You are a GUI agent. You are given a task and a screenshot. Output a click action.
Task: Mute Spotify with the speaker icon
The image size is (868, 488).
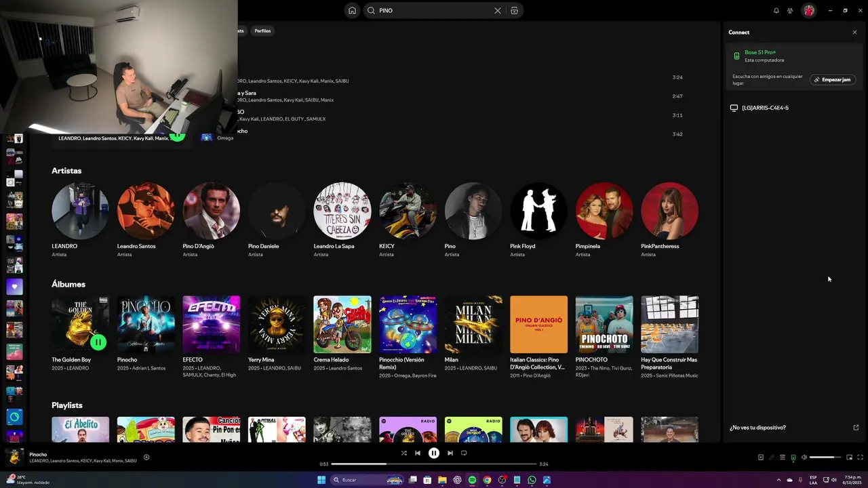pyautogui.click(x=804, y=457)
